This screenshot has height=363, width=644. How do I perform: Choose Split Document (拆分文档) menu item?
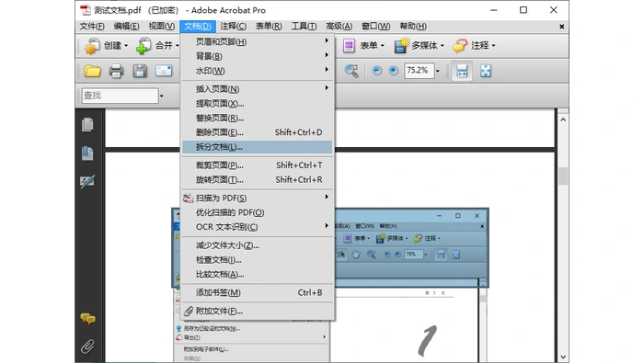pyautogui.click(x=257, y=147)
